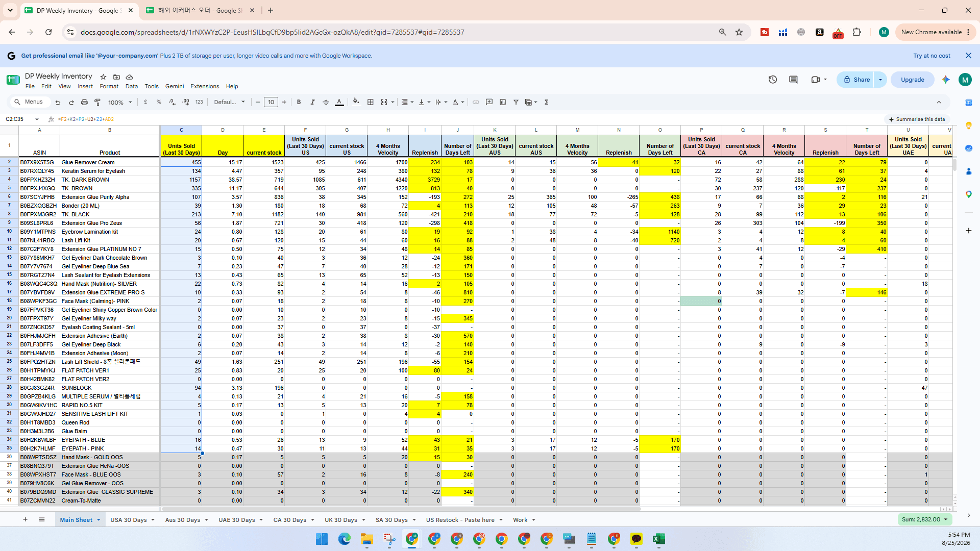
Task: Open the Sum 2,832.00 dropdown
Action: [x=924, y=519]
